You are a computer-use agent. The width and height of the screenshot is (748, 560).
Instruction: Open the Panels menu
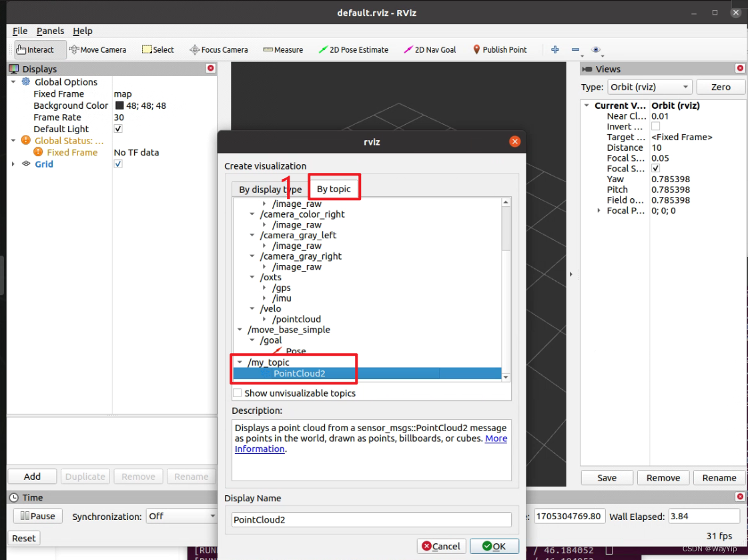(x=50, y=31)
